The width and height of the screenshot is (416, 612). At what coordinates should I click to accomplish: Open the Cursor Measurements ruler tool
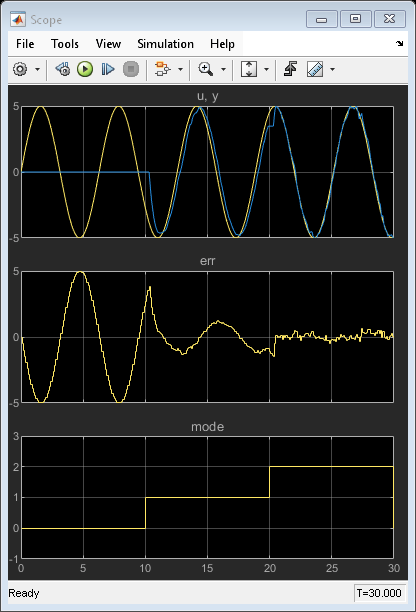click(x=315, y=69)
